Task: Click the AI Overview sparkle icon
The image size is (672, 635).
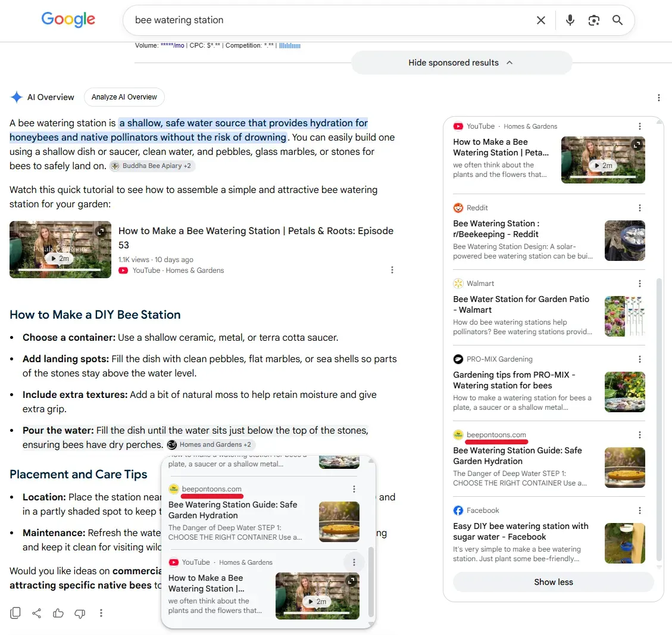Action: [x=16, y=97]
